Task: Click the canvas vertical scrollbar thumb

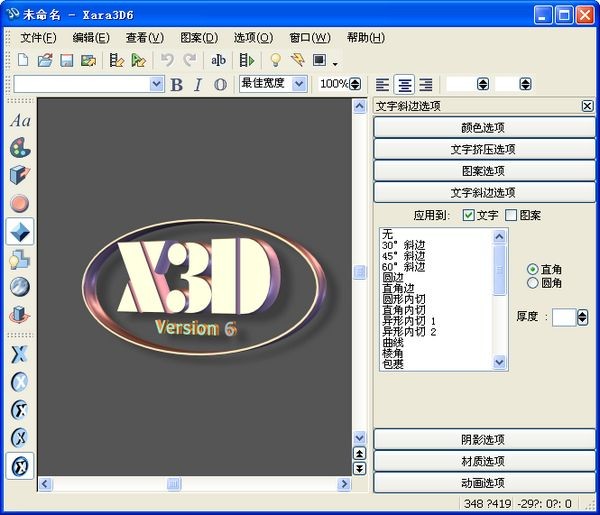Action: point(359,272)
